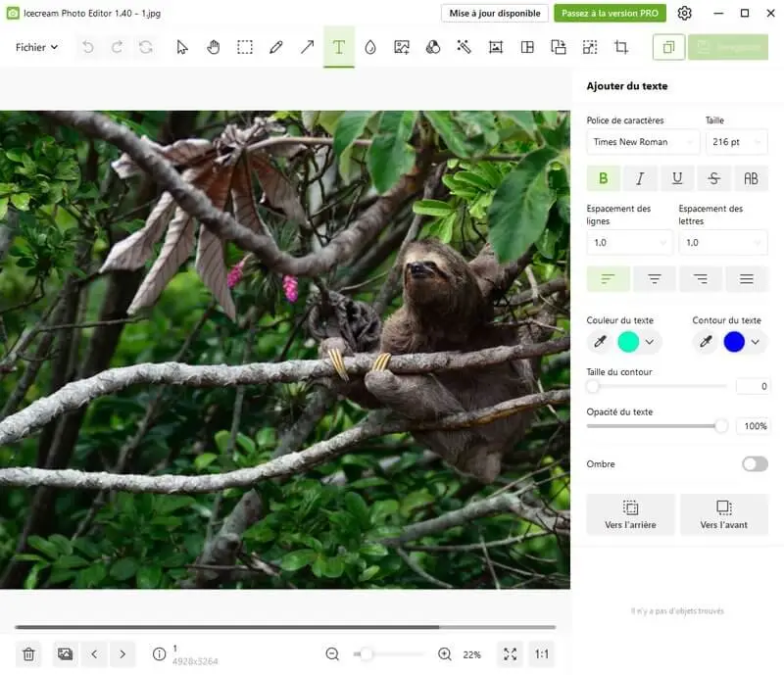784x675 pixels.
Task: Align text to the right
Action: [700, 279]
